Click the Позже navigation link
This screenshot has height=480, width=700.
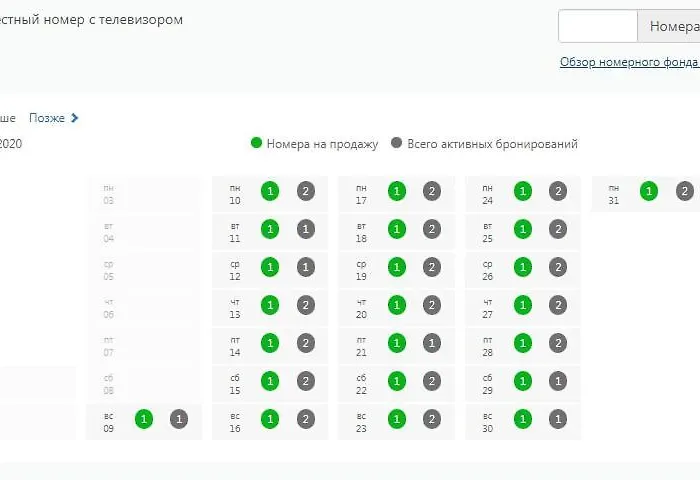coord(47,118)
